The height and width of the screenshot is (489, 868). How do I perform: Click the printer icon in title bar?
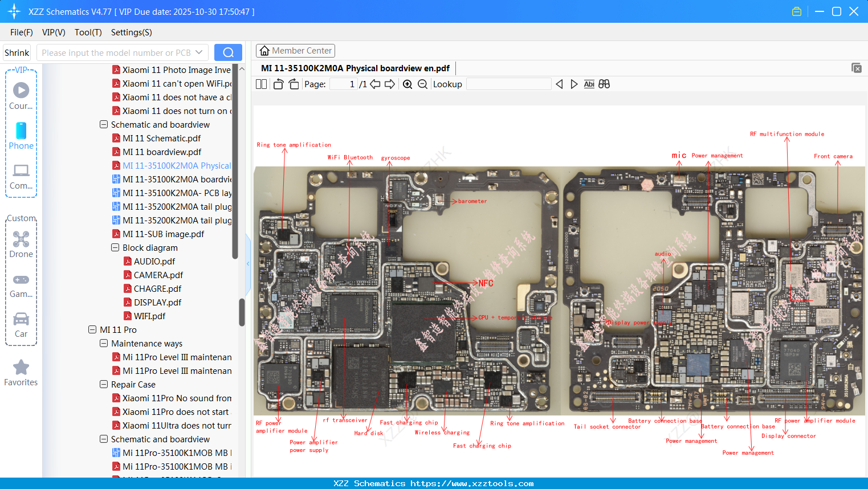(x=796, y=11)
